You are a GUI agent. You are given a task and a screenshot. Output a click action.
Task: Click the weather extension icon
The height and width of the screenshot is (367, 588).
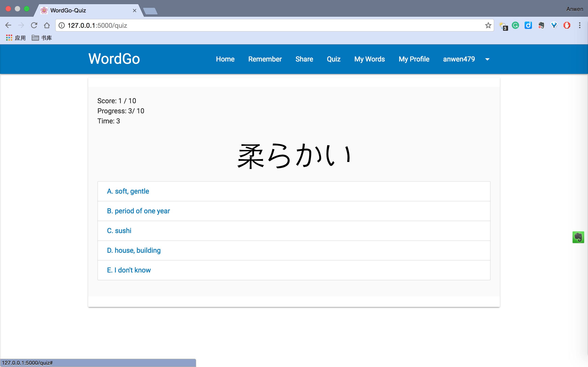(503, 25)
